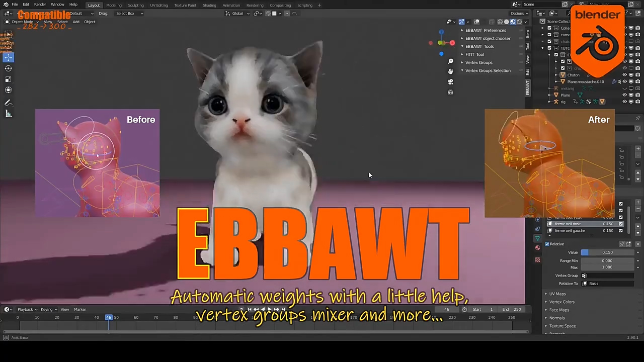The height and width of the screenshot is (362, 644).
Task: Click the new collection icon in outliner
Action: pos(638,13)
